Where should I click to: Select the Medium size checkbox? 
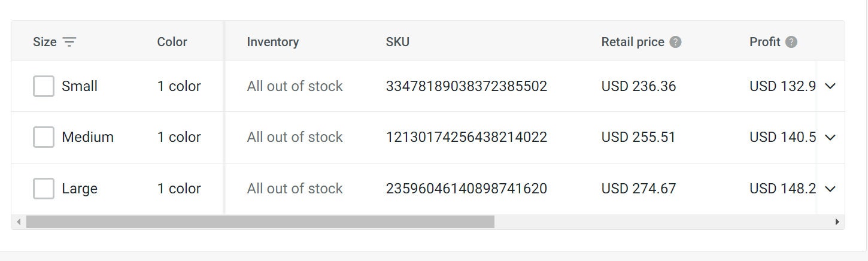pos(44,137)
